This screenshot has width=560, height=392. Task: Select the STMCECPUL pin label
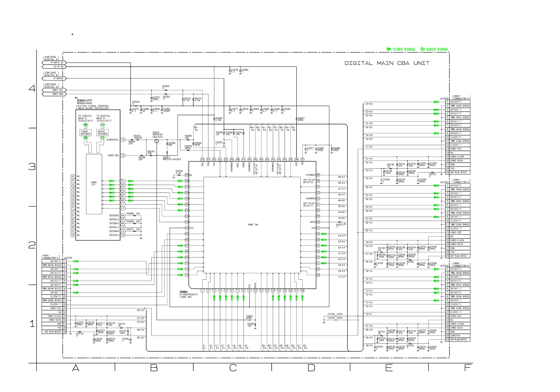tap(113, 140)
